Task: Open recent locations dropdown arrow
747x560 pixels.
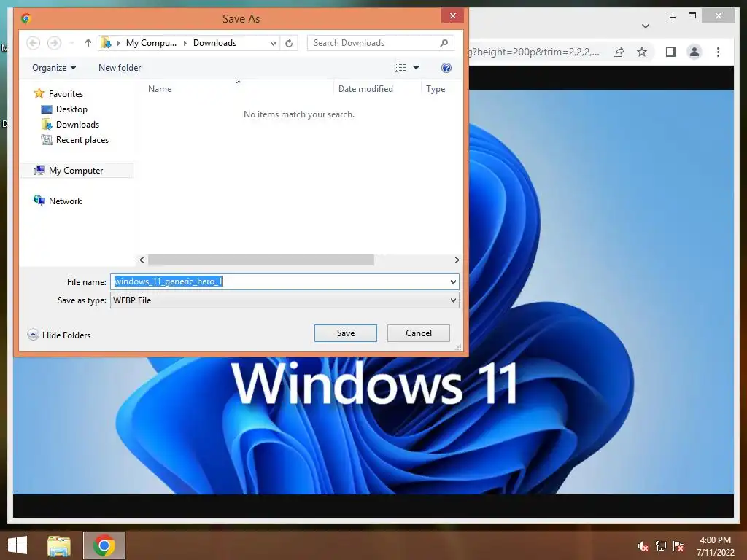Action: pyautogui.click(x=72, y=43)
